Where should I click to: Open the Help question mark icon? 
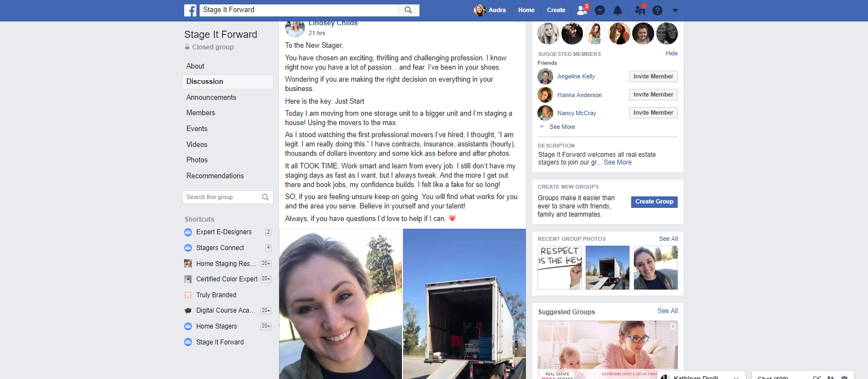coord(657,10)
